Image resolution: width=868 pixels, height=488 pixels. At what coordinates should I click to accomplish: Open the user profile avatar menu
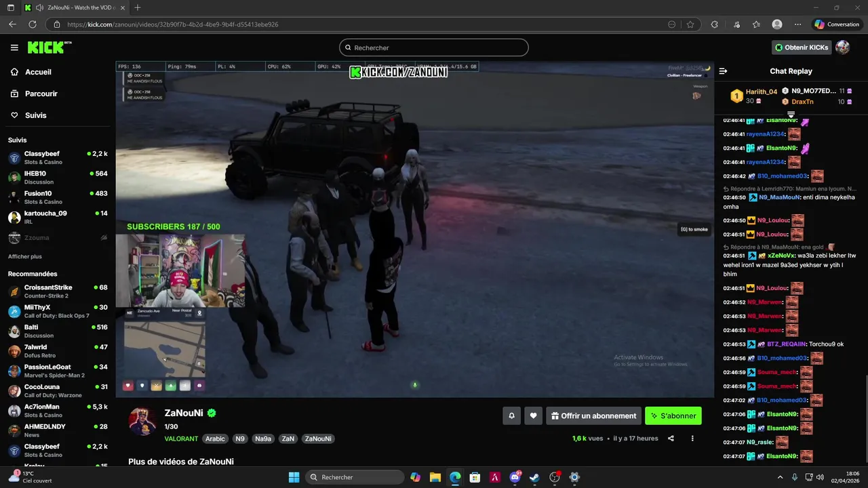[x=842, y=47]
